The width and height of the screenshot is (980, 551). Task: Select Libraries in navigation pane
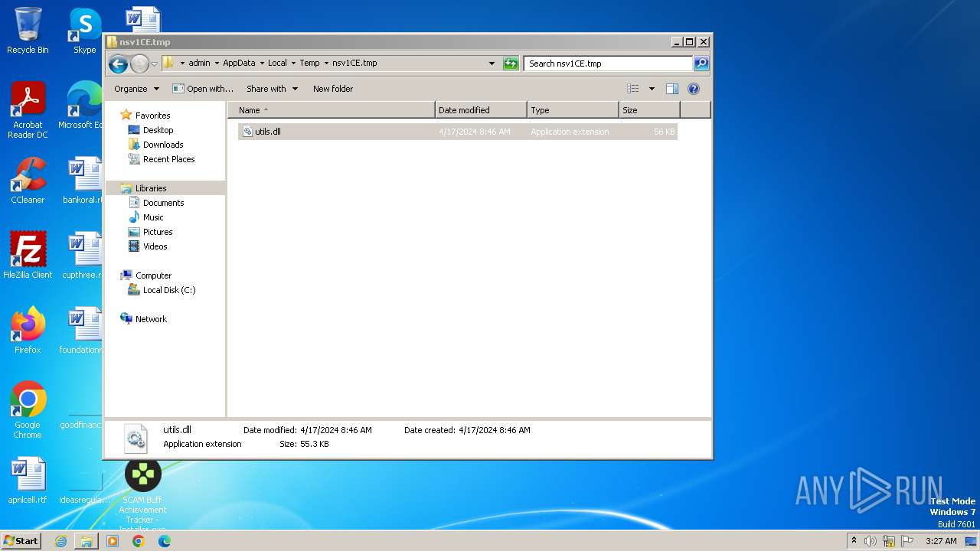[151, 188]
